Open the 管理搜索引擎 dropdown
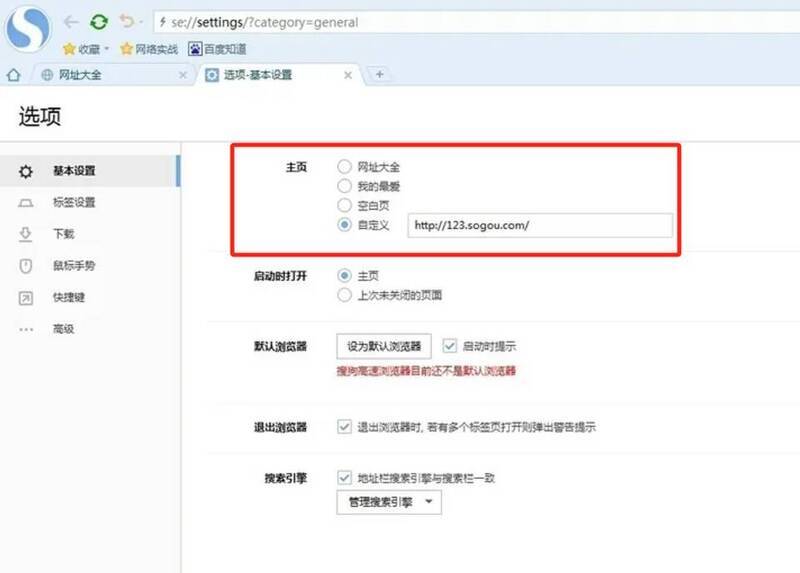The width and height of the screenshot is (800, 573). click(389, 502)
